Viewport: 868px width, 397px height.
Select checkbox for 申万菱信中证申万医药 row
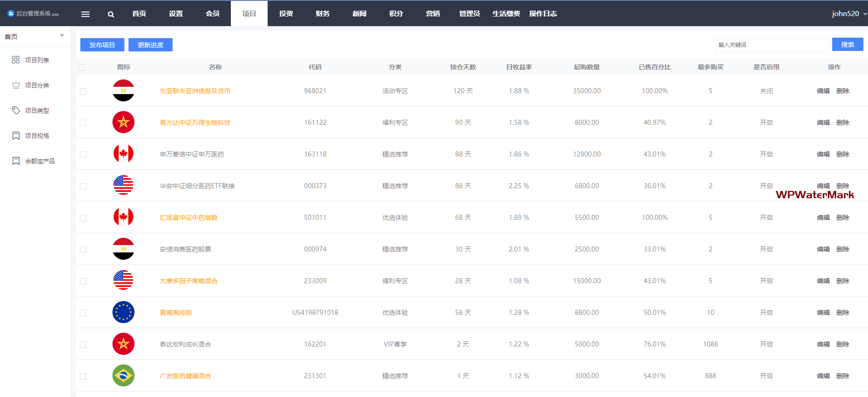pyautogui.click(x=83, y=155)
